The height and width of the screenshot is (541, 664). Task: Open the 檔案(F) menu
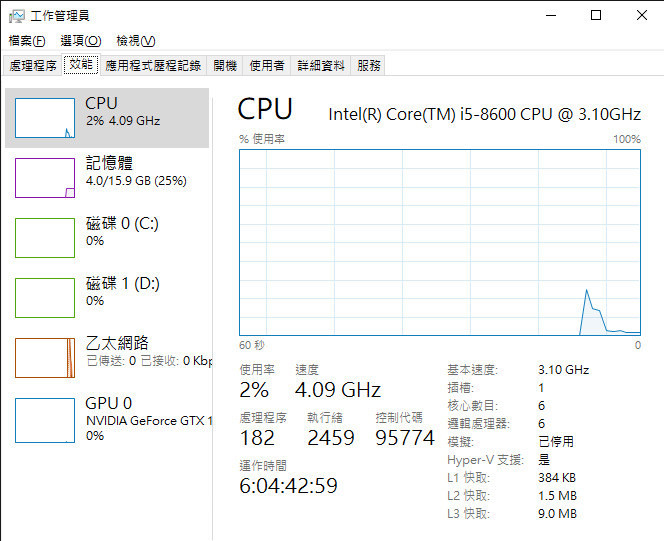[x=27, y=41]
